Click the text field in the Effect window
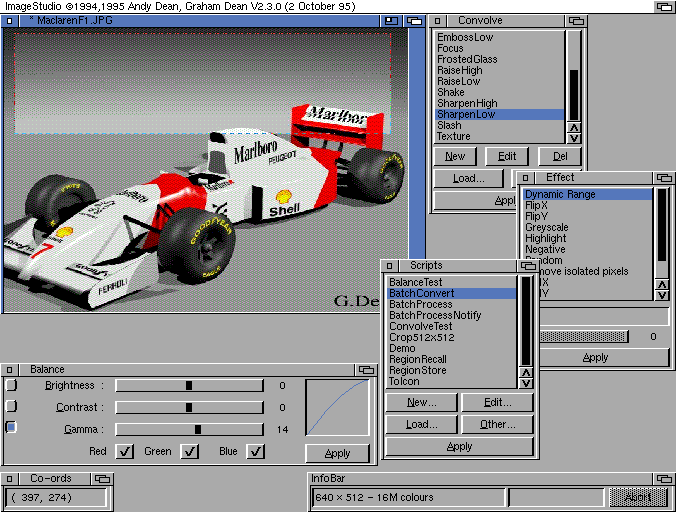Viewport: 676px width, 512px height. tap(604, 317)
